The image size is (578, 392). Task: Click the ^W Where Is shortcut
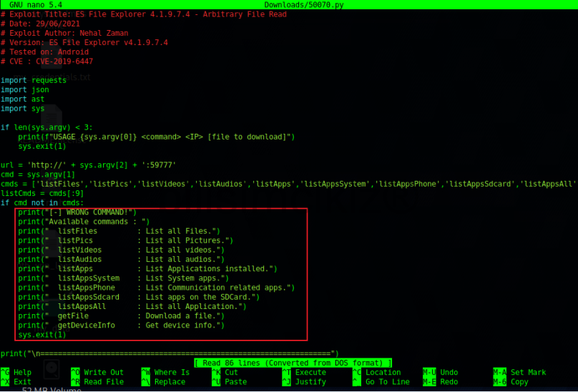(165, 373)
